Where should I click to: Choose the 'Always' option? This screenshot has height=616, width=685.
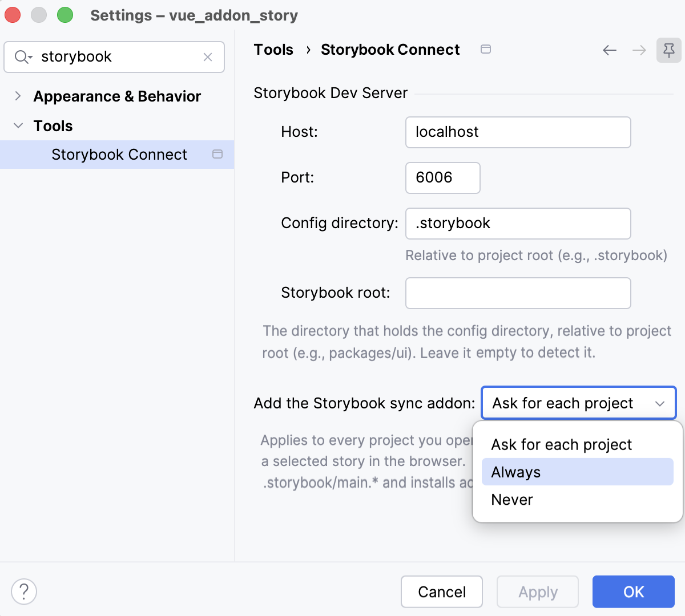[578, 472]
